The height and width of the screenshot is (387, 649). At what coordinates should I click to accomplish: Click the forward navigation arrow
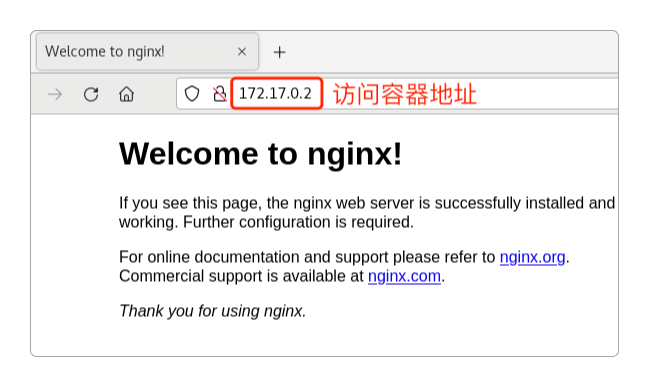pos(55,94)
